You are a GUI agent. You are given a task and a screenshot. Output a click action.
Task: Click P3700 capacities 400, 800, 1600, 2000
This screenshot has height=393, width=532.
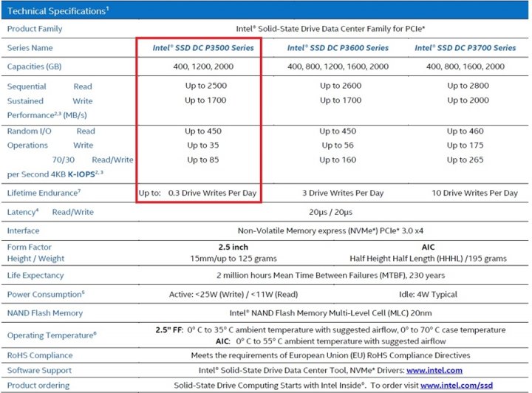[x=465, y=66]
